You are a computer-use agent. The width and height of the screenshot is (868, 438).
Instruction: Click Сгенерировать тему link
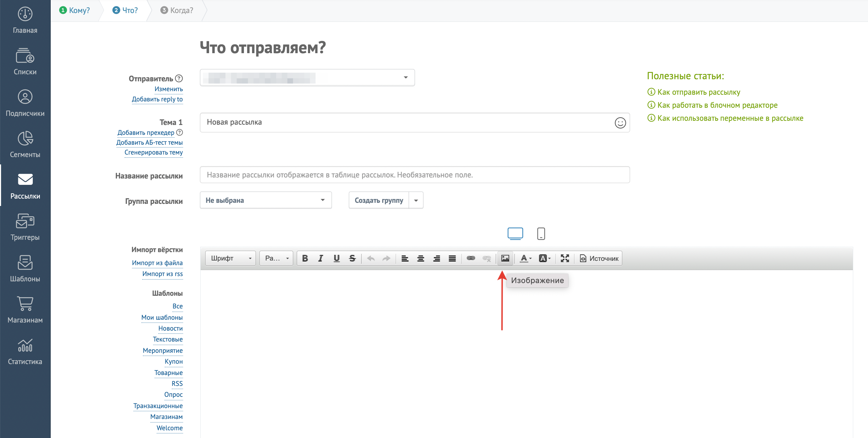coord(153,152)
